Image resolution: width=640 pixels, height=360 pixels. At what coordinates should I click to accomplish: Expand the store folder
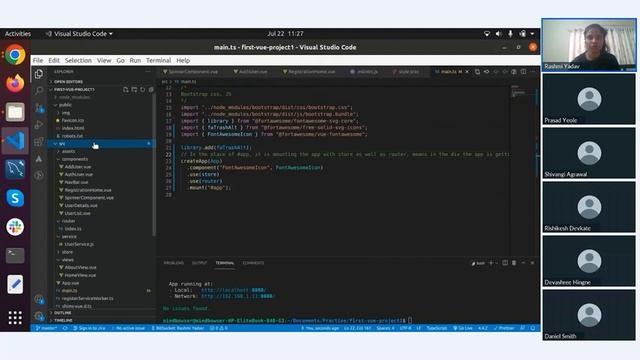click(67, 252)
